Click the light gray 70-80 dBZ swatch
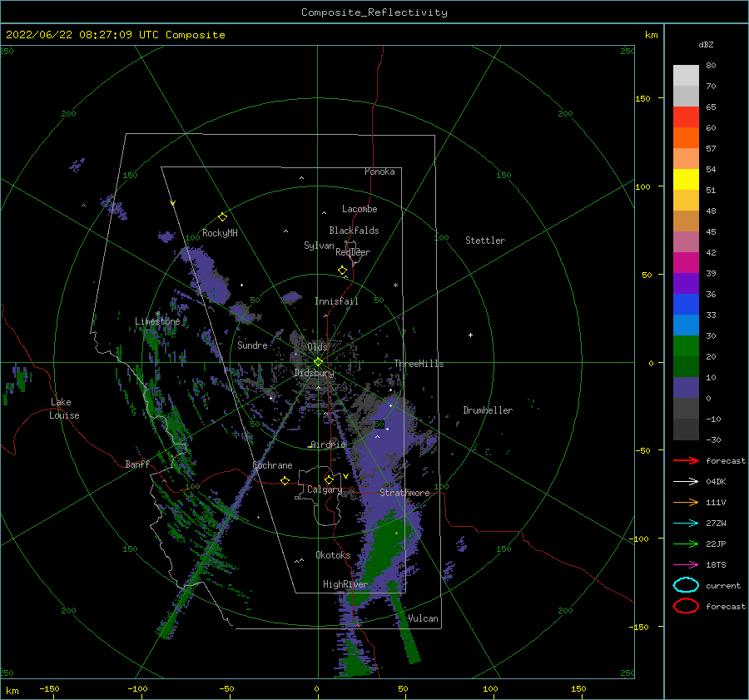This screenshot has height=700, width=749. 686,76
